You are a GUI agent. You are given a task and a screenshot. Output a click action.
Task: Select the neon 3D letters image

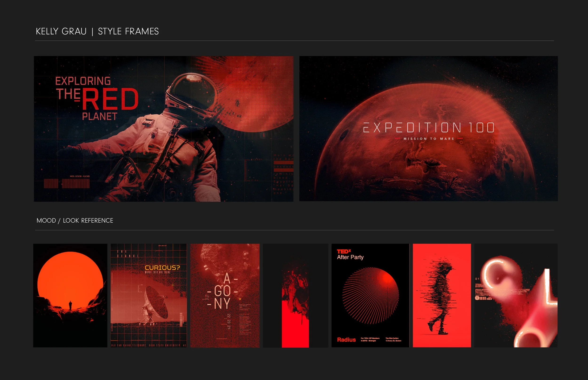(516, 296)
